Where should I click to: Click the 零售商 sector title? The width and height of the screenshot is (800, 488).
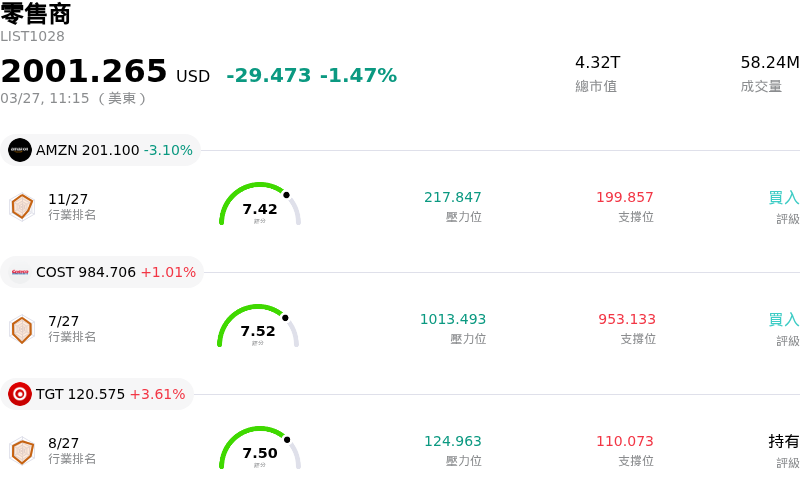click(36, 14)
